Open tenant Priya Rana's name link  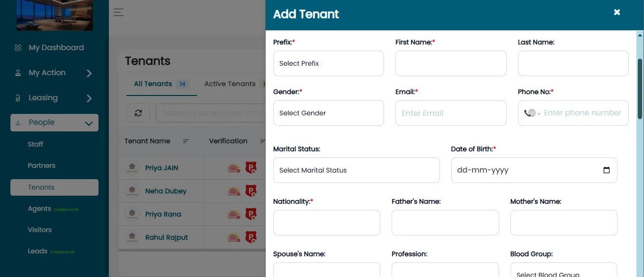point(163,214)
